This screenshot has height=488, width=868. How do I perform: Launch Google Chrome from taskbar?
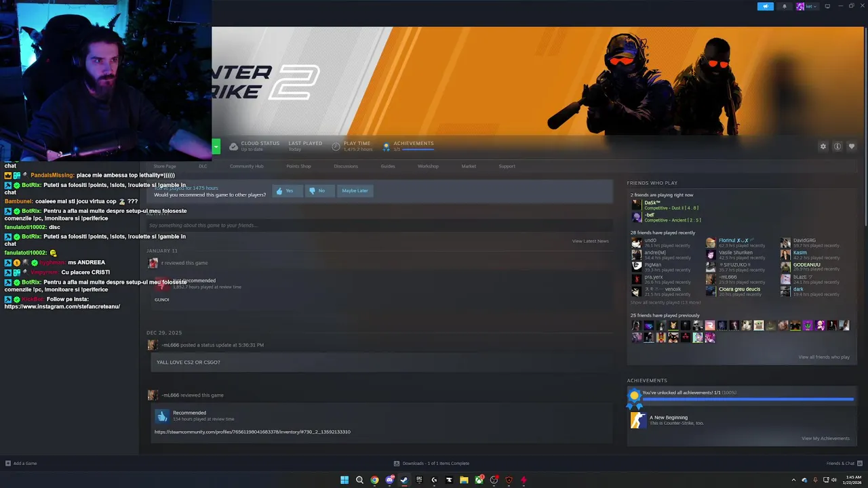pyautogui.click(x=374, y=480)
